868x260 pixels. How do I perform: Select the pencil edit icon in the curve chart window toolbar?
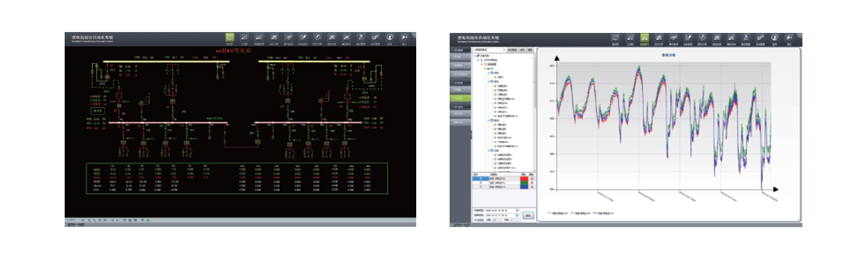tap(688, 38)
